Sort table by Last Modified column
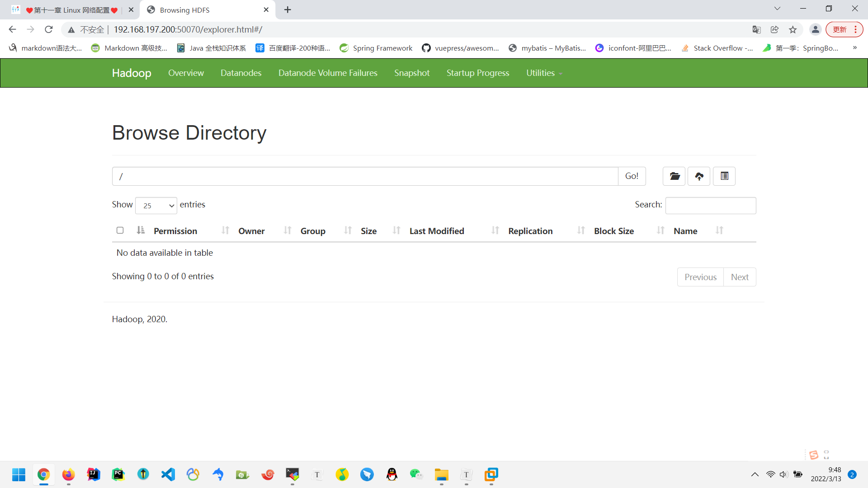The width and height of the screenshot is (868, 488). coord(437,231)
